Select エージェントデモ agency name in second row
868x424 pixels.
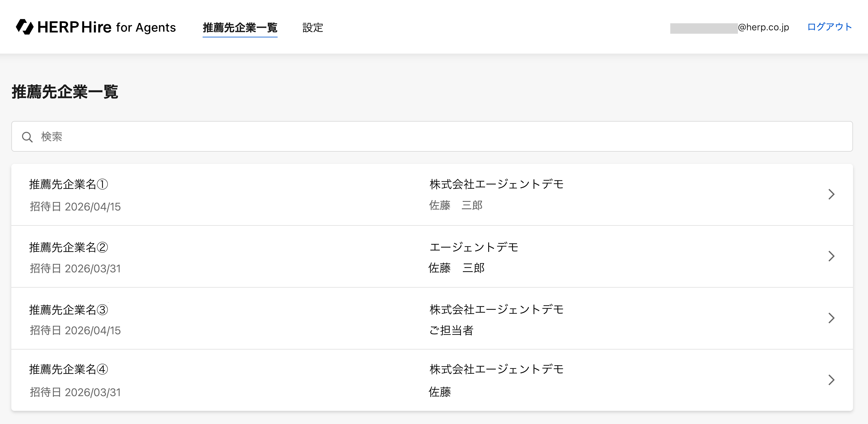pos(474,247)
